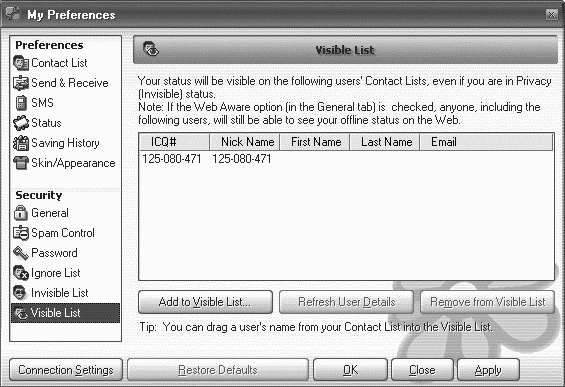The height and width of the screenshot is (387, 565).
Task: Open General security padlock icon
Action: [x=21, y=213]
